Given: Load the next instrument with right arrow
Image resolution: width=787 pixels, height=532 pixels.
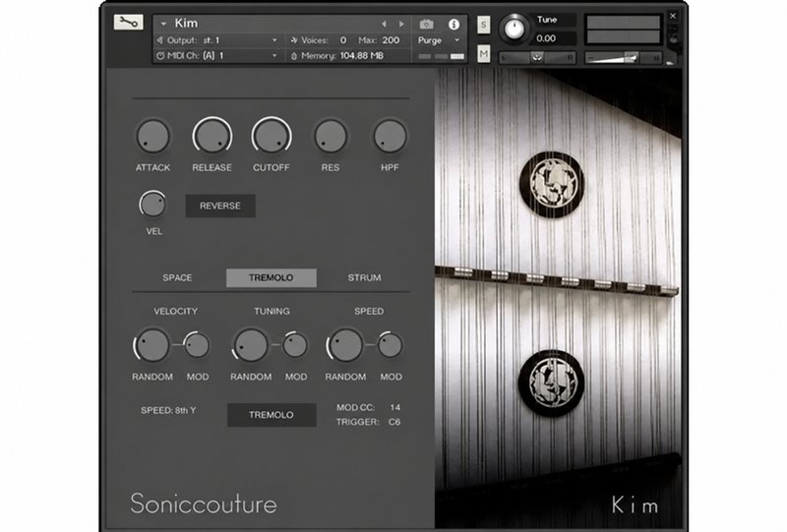Looking at the screenshot, I should point(401,24).
